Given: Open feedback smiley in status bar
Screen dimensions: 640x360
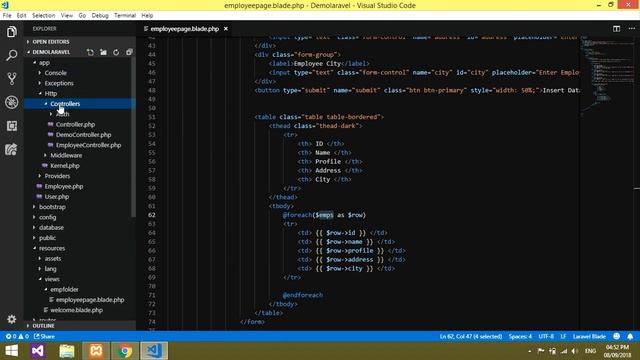Looking at the screenshot, I should pos(616,336).
